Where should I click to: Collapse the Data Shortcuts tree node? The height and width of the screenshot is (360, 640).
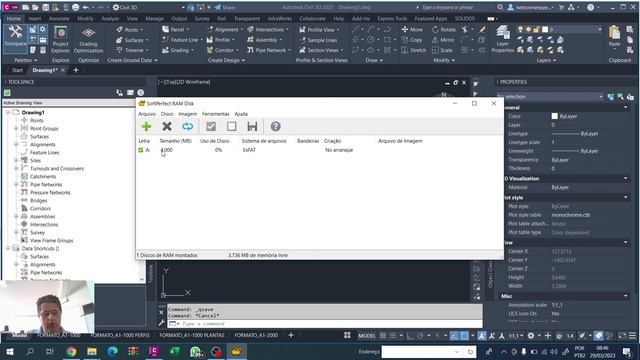8,248
